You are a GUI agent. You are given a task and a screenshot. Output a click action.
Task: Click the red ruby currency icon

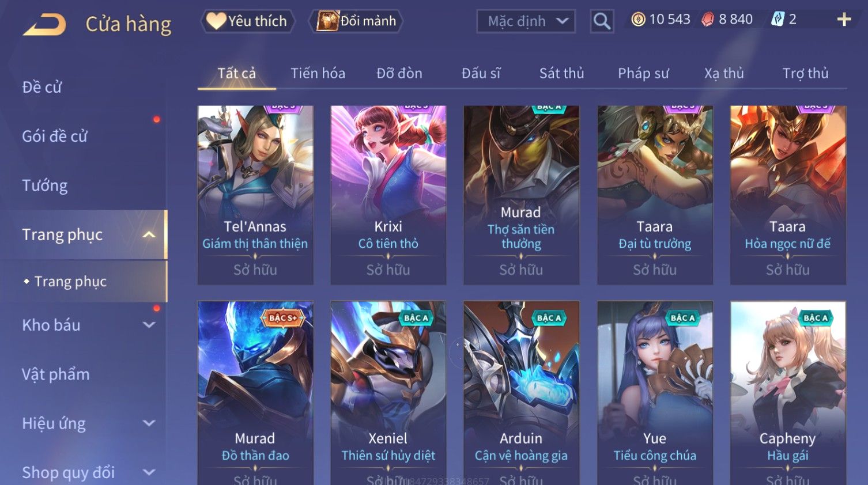(708, 20)
